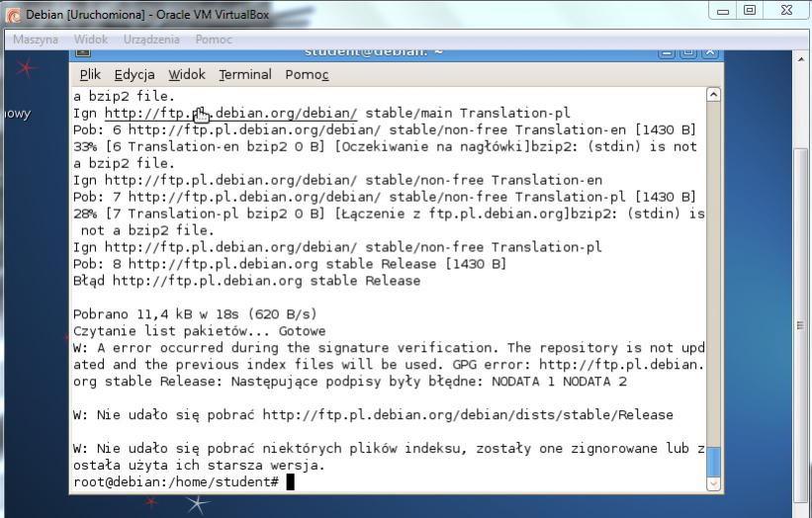812x518 pixels.
Task: Click the terminal window menu icon
Action: [83, 51]
